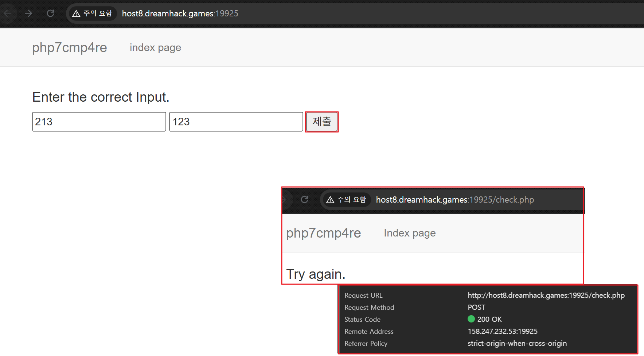Click the check.php URL in address bar
The image size is (644, 356).
[x=454, y=200]
